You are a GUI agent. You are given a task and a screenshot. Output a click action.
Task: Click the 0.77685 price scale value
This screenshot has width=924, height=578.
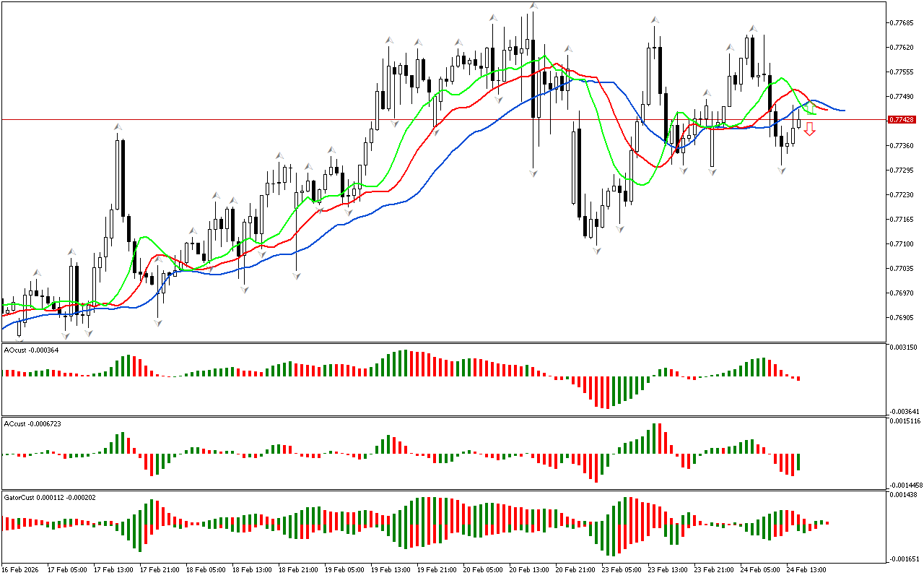point(902,22)
